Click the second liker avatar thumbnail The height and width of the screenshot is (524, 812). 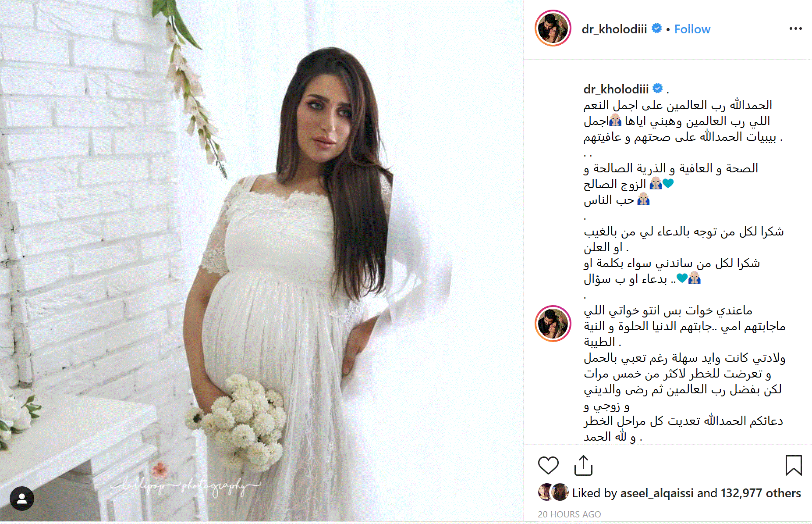(560, 492)
